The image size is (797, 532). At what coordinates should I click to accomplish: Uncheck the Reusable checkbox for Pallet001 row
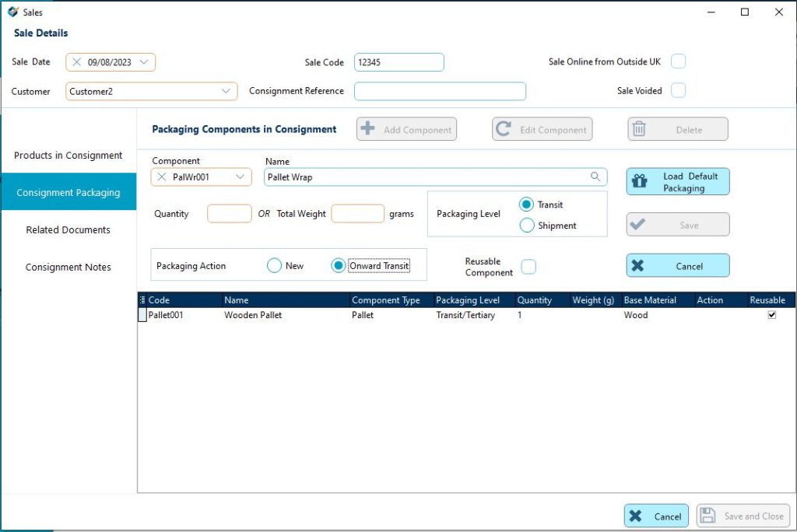point(772,315)
